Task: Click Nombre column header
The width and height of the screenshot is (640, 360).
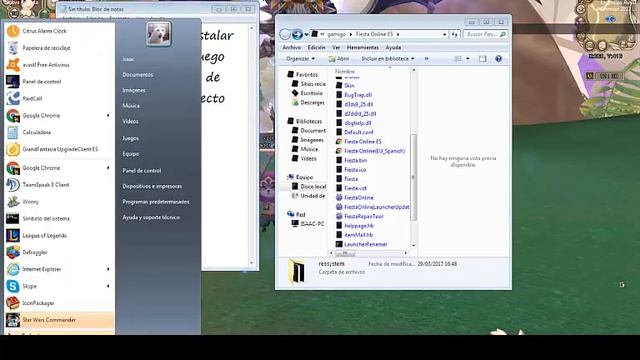Action: [x=345, y=71]
